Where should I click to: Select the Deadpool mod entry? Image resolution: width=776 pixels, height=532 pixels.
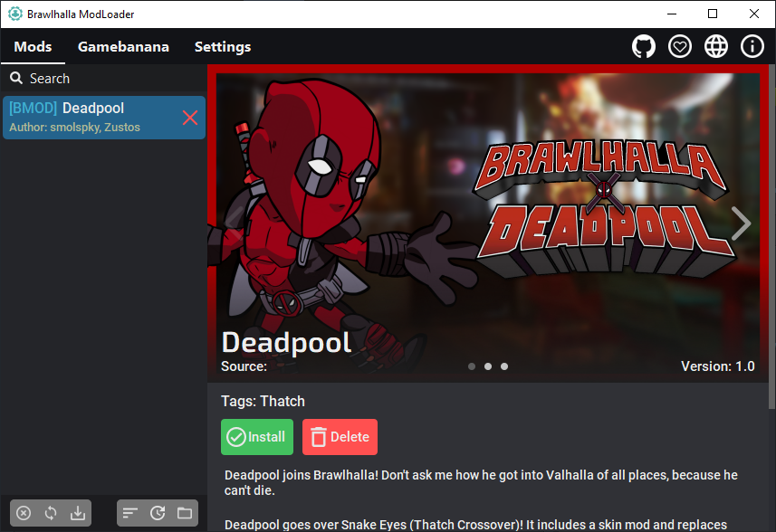pos(104,118)
